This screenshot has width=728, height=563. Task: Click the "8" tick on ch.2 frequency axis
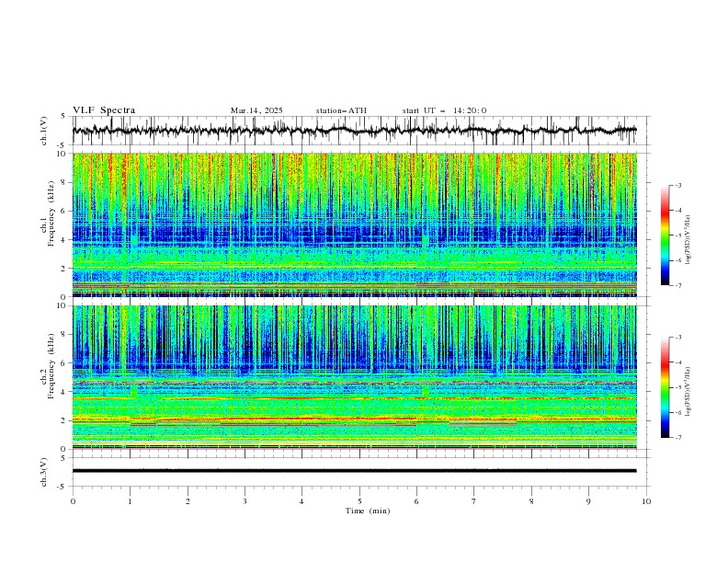[63, 335]
